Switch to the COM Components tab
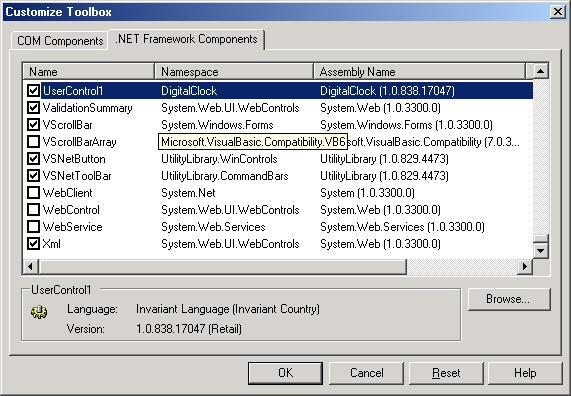The width and height of the screenshot is (571, 396). click(60, 41)
